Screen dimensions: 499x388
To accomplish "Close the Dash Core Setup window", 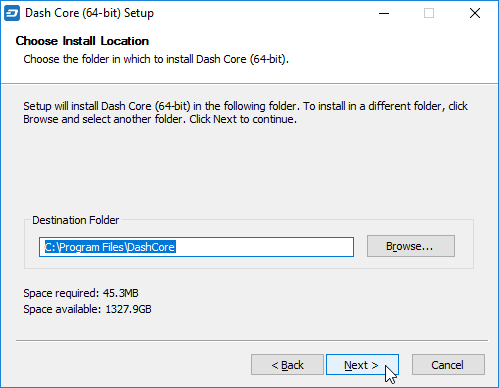I will (x=475, y=13).
